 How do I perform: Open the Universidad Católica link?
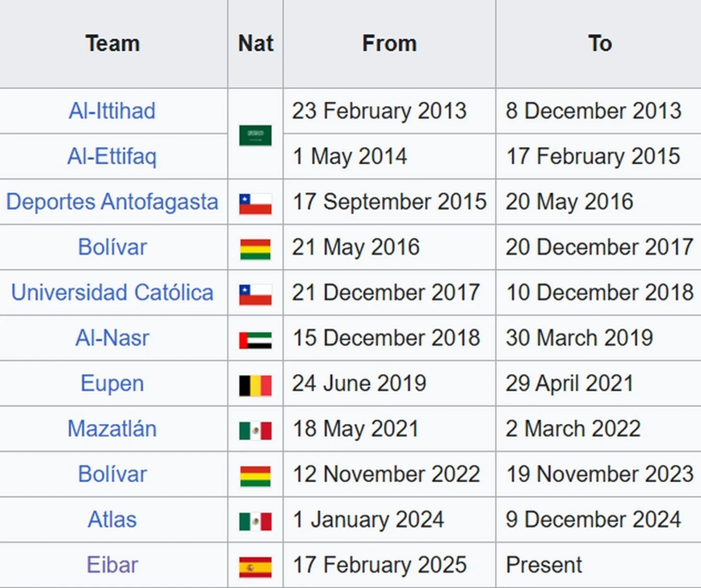pos(112,292)
